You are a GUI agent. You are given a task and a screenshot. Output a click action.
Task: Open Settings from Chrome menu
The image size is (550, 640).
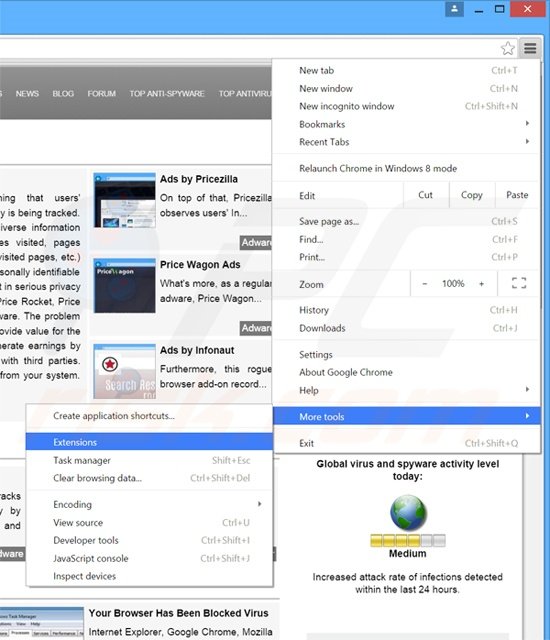pyautogui.click(x=406, y=355)
